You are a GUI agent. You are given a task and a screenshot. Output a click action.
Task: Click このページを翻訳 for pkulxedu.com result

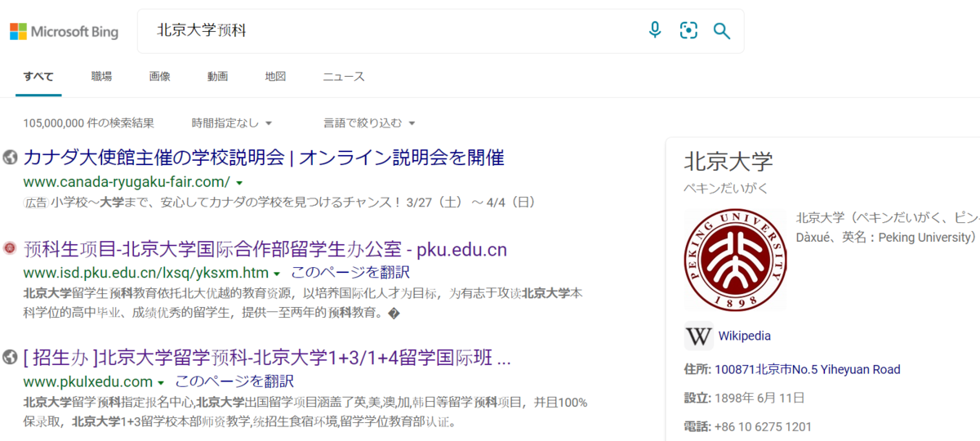pos(234,381)
